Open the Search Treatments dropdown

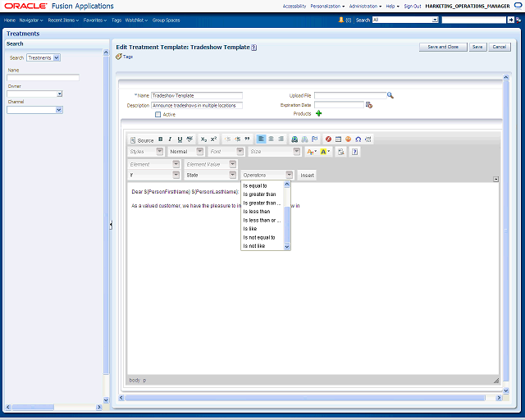pyautogui.click(x=43, y=57)
